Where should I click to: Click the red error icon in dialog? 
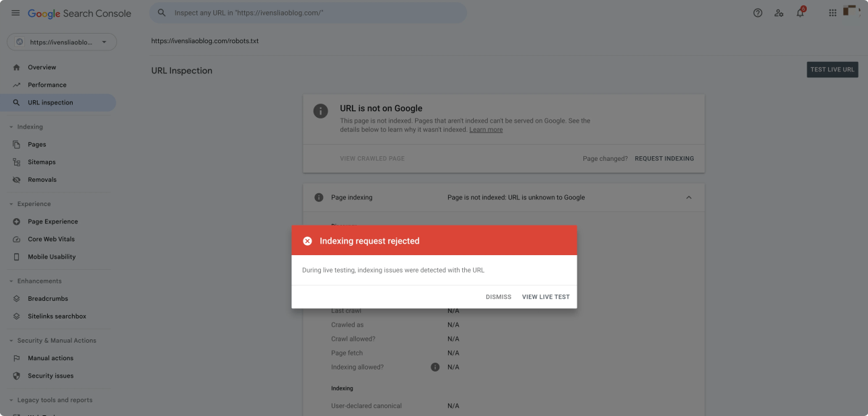pos(308,241)
